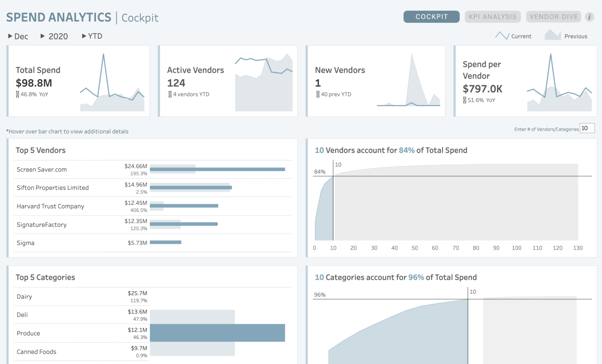Click the Total Spend sparkline chart
The width and height of the screenshot is (602, 364).
[x=112, y=82]
